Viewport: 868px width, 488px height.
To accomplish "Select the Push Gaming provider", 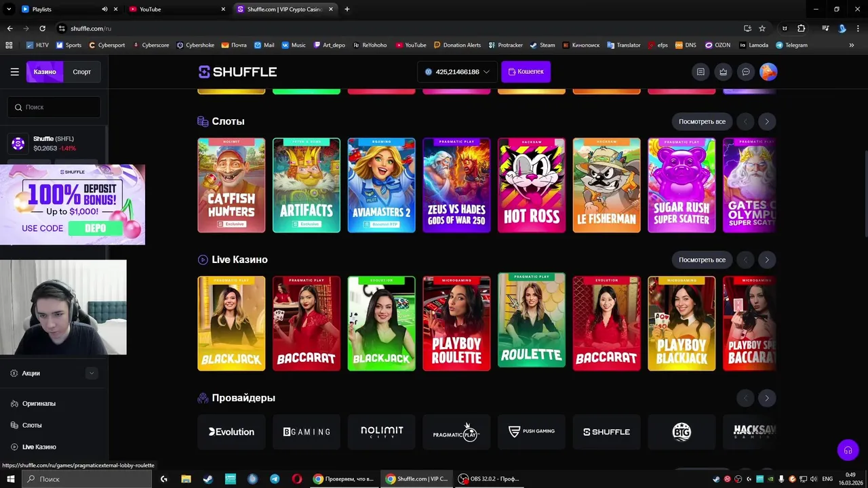I will click(532, 432).
